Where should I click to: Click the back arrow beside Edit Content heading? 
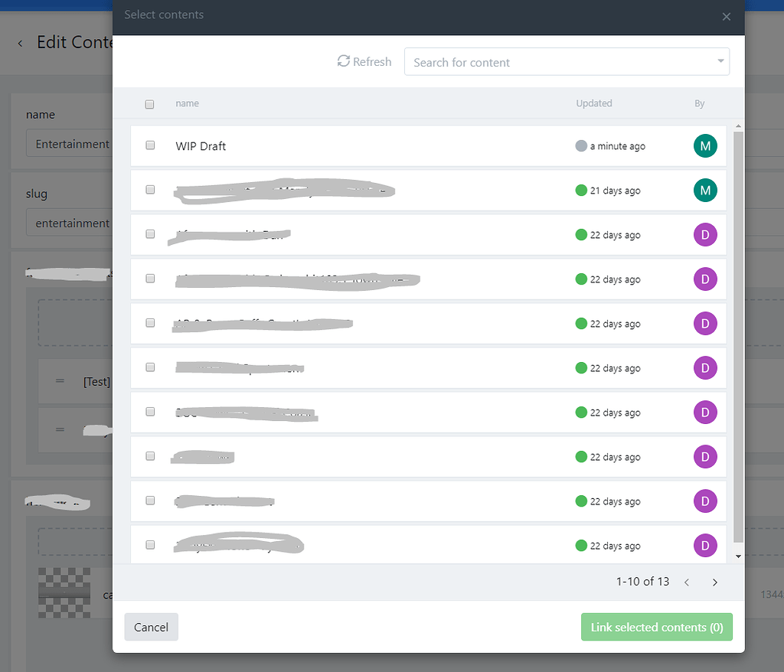[19, 44]
